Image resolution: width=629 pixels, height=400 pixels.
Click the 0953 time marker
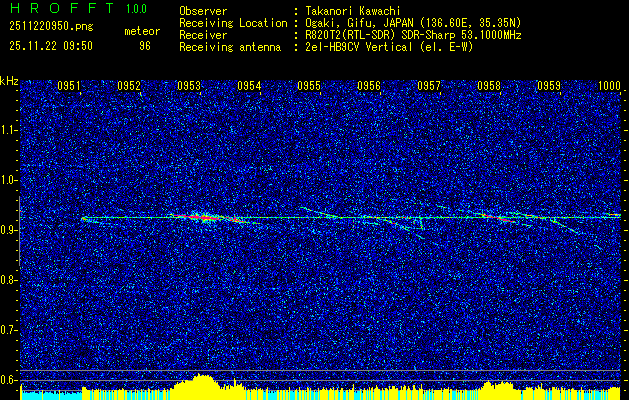tap(189, 86)
